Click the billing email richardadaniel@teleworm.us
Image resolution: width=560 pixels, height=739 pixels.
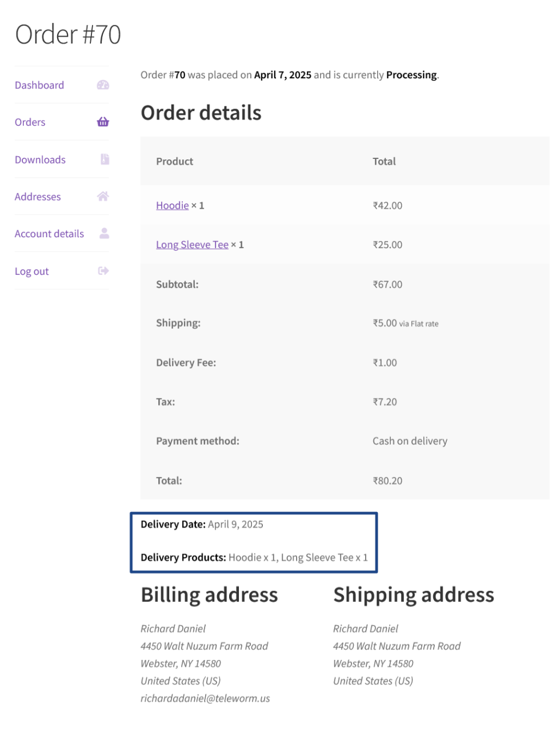pyautogui.click(x=205, y=698)
